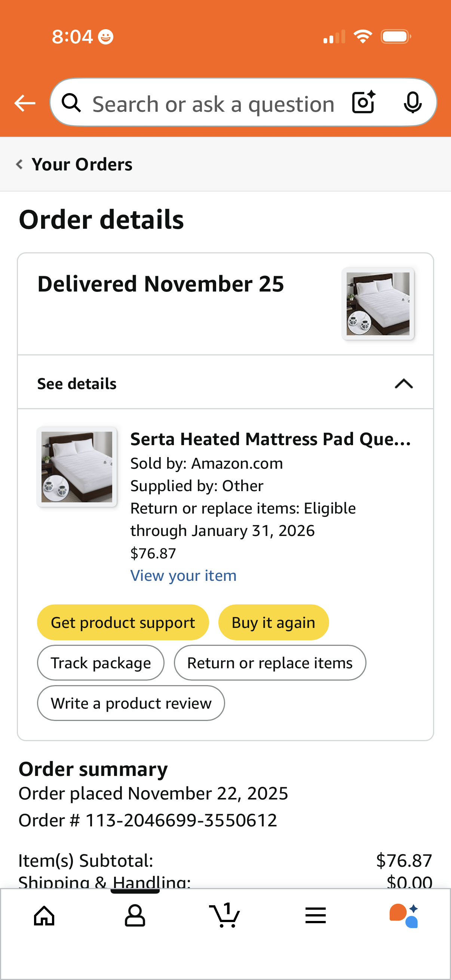The width and height of the screenshot is (451, 980).
Task: Tap the back arrow in header
Action: (25, 103)
